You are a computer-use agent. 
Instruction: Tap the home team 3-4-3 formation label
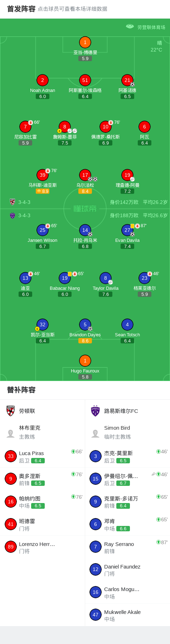[24, 202]
